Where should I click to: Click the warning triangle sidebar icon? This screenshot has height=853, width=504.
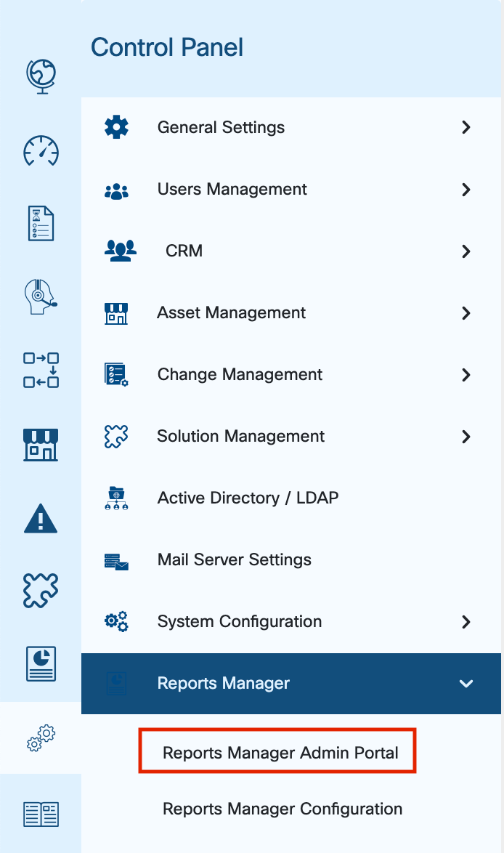click(x=41, y=519)
